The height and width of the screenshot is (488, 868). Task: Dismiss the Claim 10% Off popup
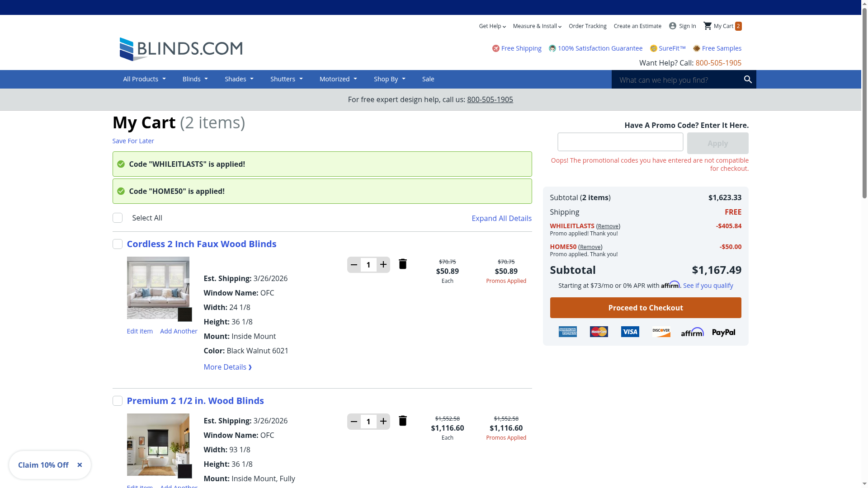coord(80,465)
